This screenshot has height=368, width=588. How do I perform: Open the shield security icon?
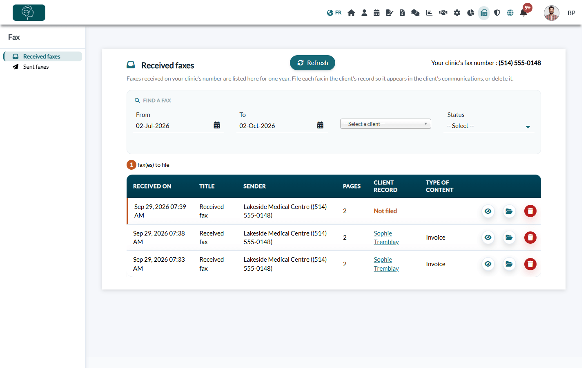(497, 13)
